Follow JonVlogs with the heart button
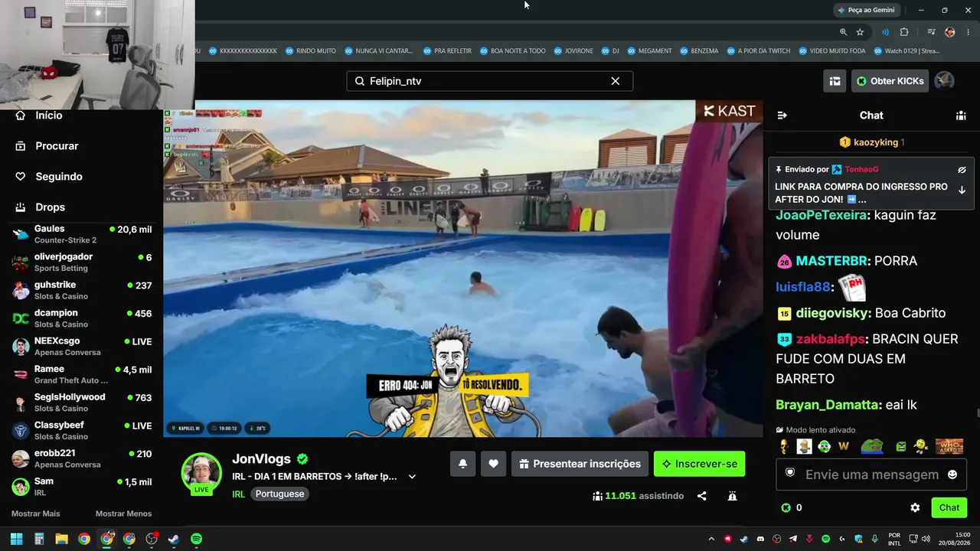Screen dimensions: 980x551 click(493, 464)
